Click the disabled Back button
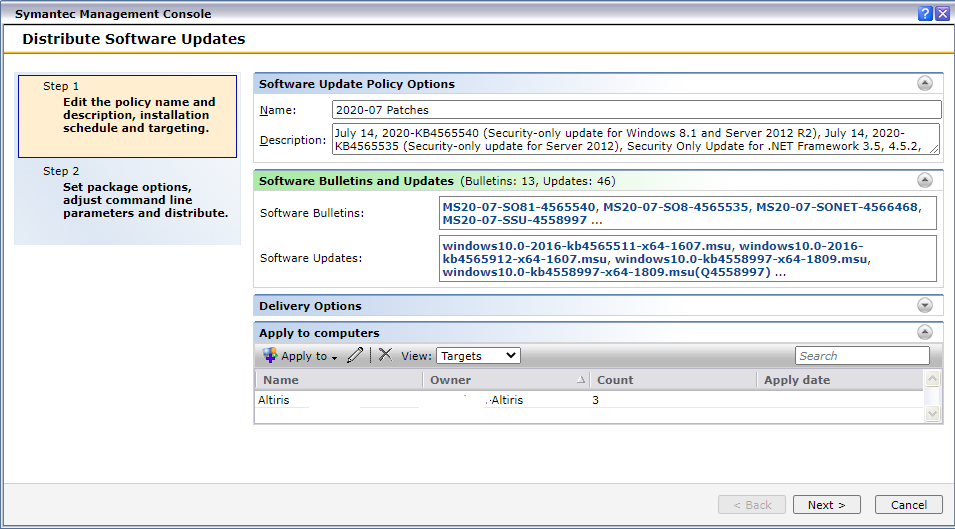The image size is (955, 529). pyautogui.click(x=752, y=505)
